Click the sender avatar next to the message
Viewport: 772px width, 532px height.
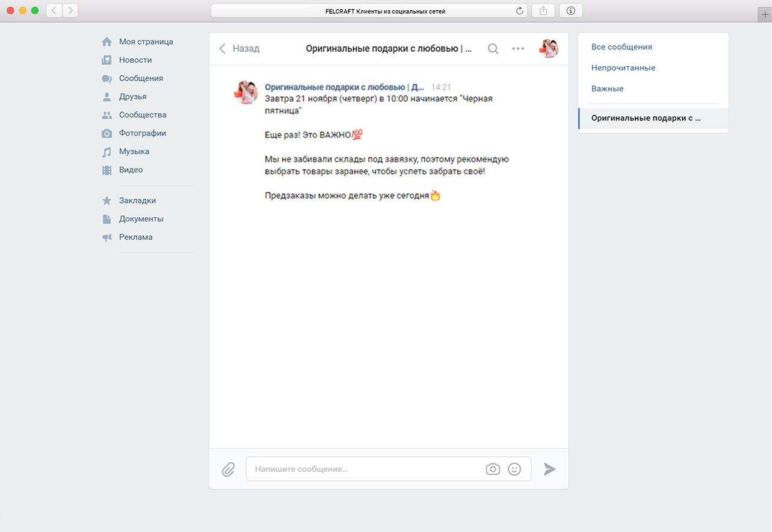[245, 92]
